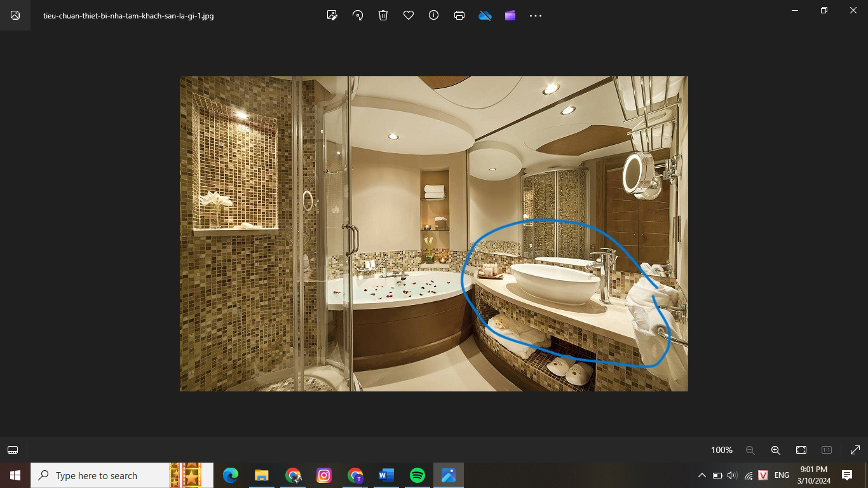Open the notification center
868x488 pixels.
847,475
